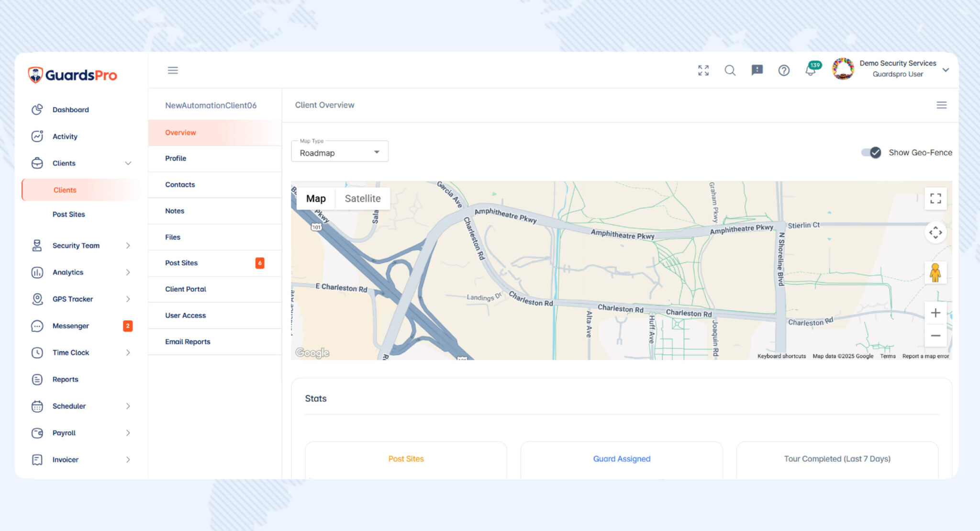Click the Activity graph icon
Screen dimensions: 980x531
pyautogui.click(x=37, y=136)
